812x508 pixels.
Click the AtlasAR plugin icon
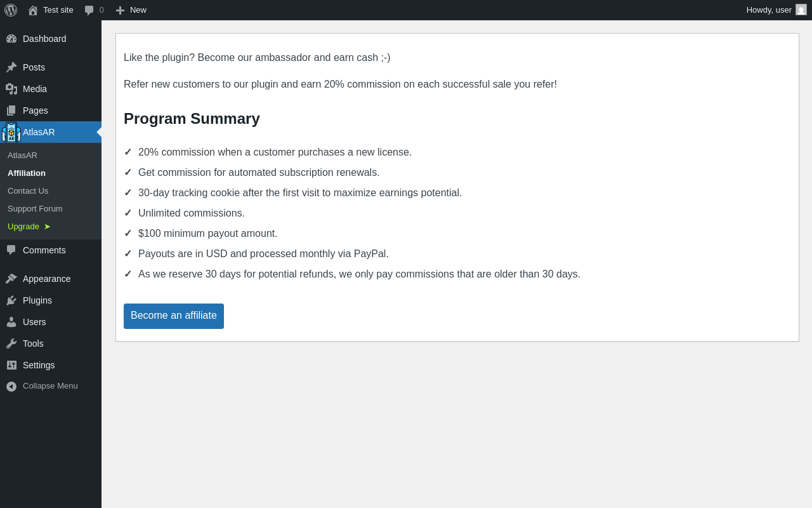pos(11,132)
